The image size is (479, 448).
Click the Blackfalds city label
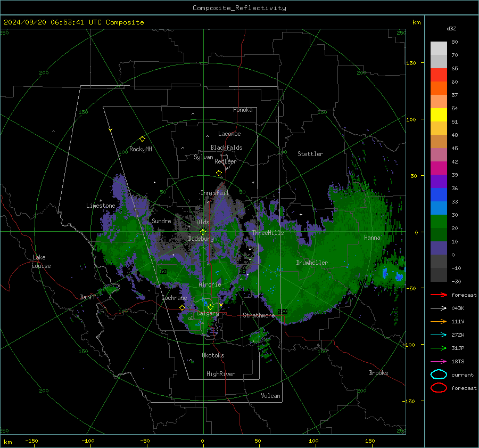coord(226,148)
